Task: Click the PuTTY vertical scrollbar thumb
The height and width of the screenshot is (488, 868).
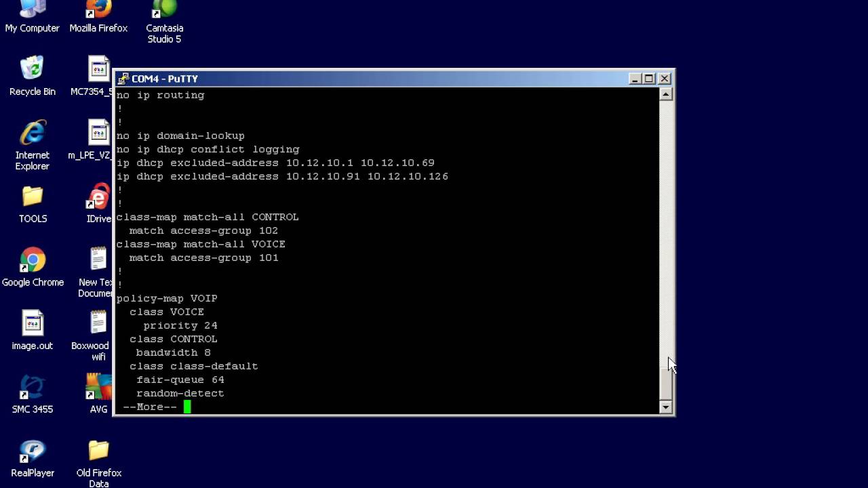Action: pos(666,385)
